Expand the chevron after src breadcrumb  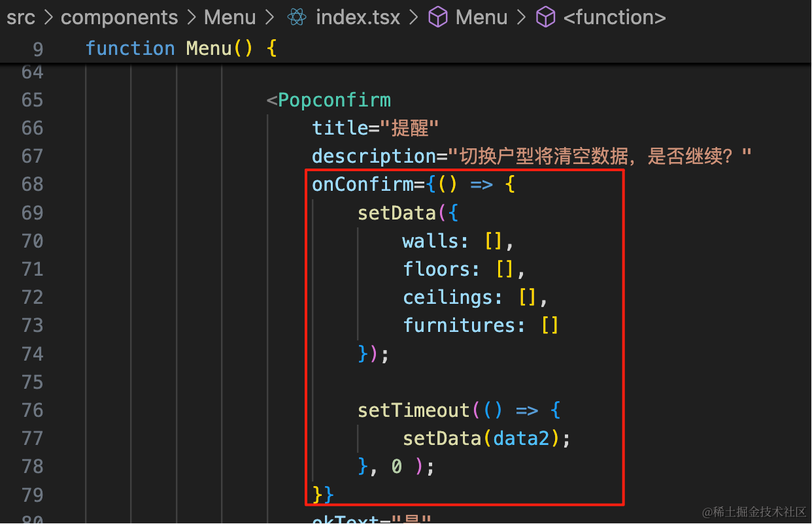click(48, 18)
